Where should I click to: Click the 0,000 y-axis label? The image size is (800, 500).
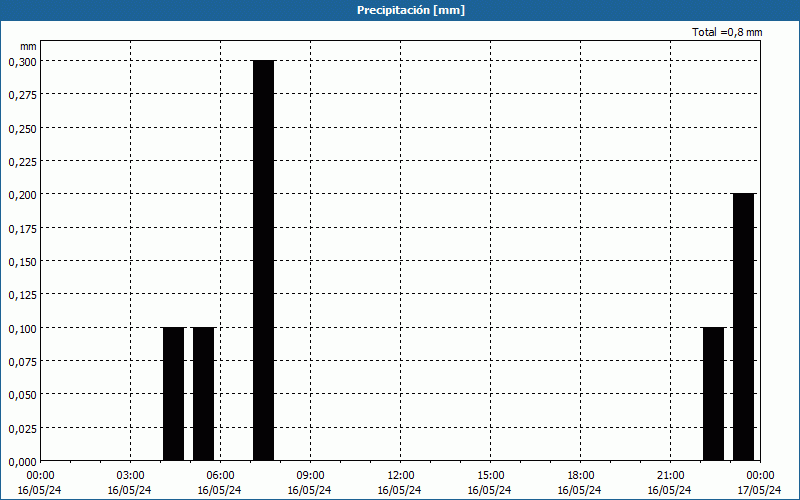[22, 462]
